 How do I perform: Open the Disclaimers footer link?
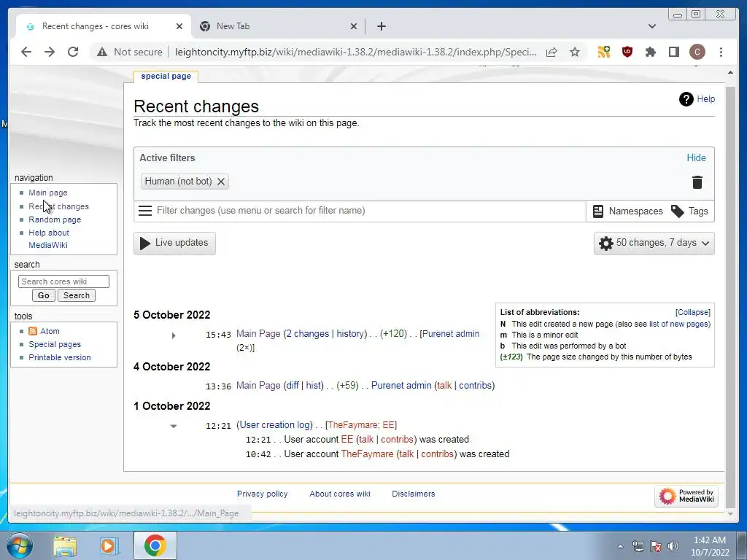pos(413,494)
